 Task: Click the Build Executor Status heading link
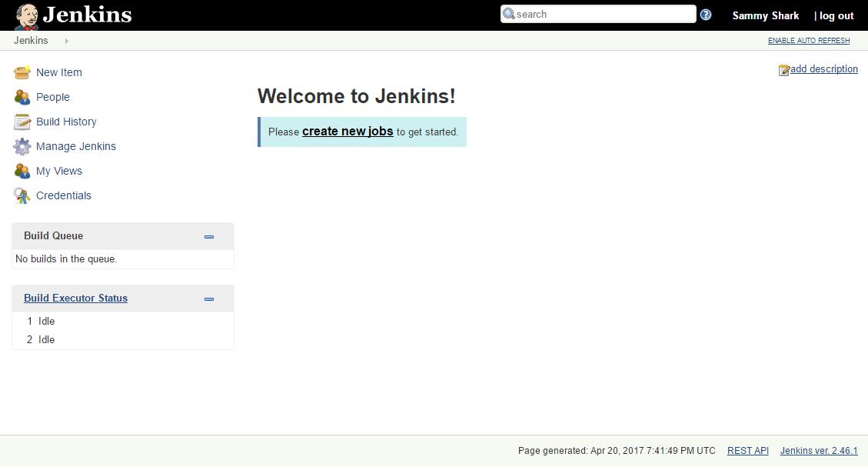[x=75, y=298]
